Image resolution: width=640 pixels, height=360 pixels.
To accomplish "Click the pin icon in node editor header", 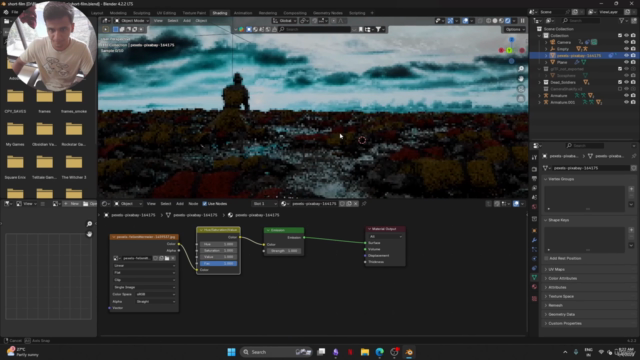I will click(364, 203).
